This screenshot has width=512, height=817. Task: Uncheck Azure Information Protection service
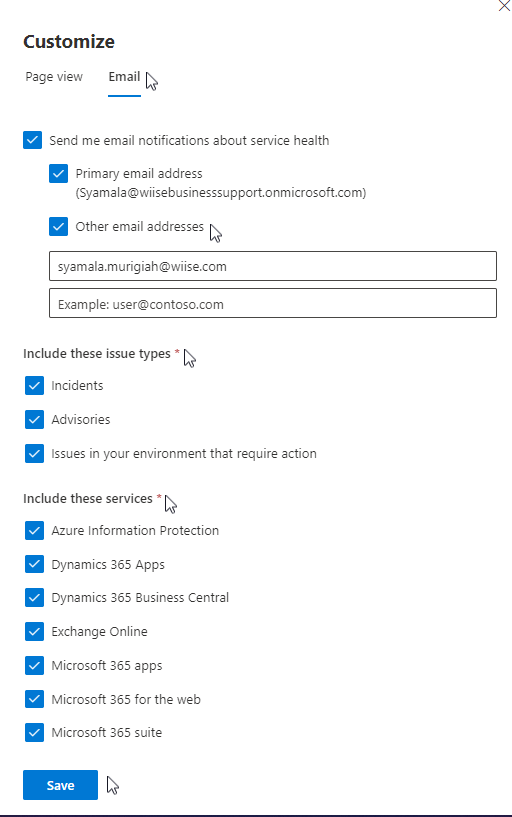34,530
